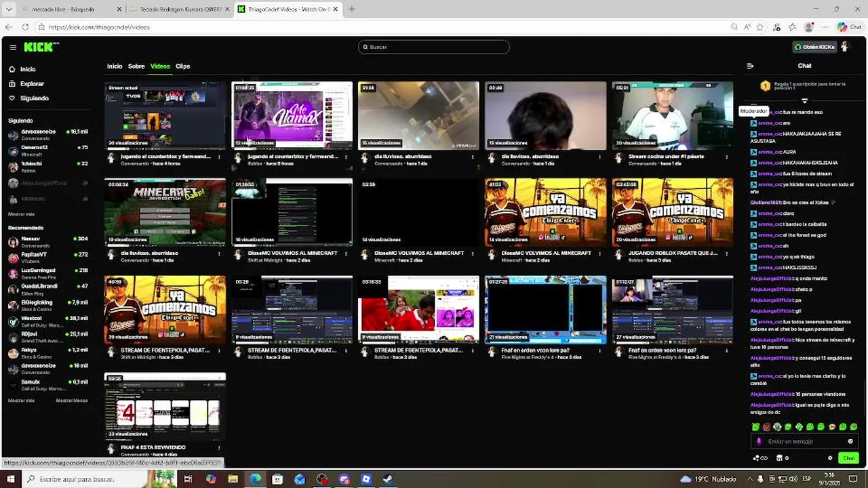Open the 'Me Llama X' Roblox video thumbnail
This screenshot has height=488, width=868.
pyautogui.click(x=292, y=115)
